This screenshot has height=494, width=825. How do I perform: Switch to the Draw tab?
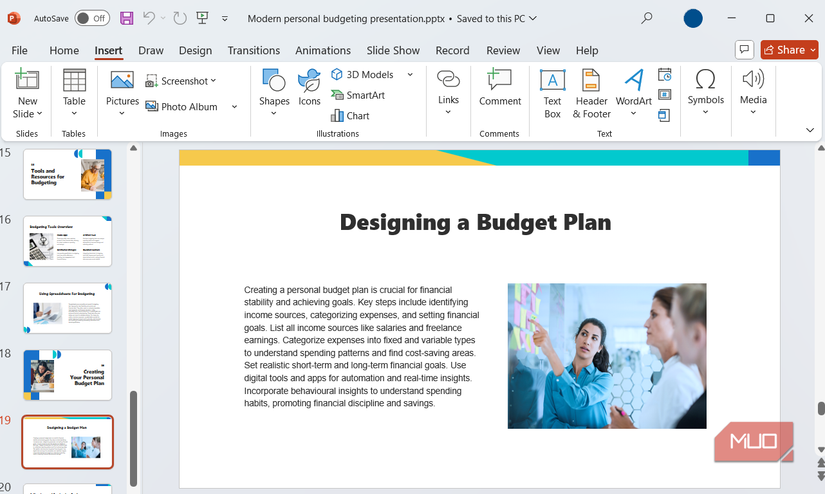tap(150, 51)
